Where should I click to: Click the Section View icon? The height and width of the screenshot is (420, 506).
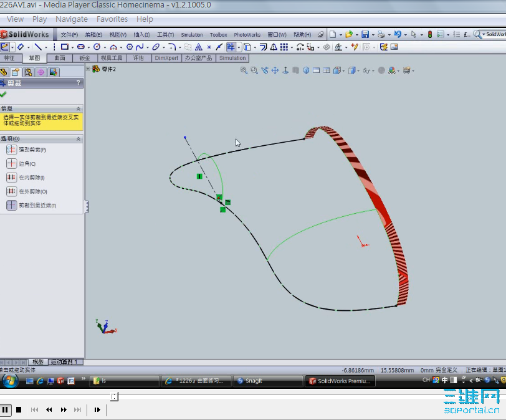pyautogui.click(x=295, y=70)
